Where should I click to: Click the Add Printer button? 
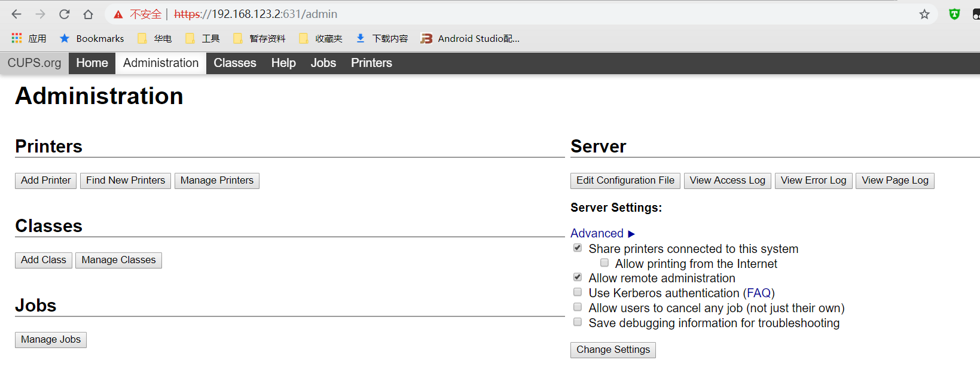coord(45,181)
